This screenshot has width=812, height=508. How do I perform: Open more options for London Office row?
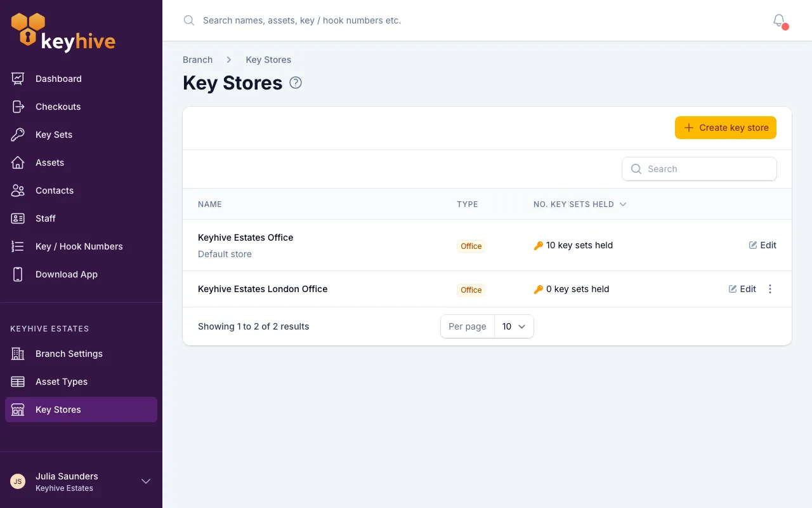(770, 289)
